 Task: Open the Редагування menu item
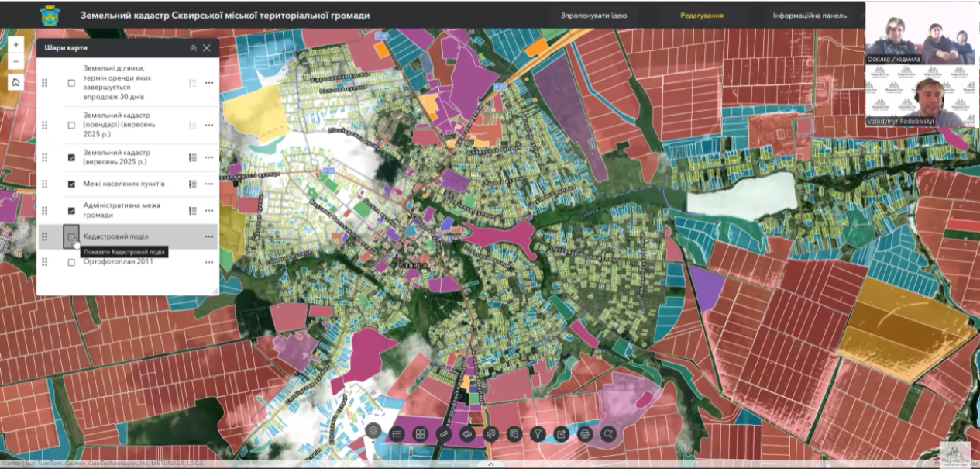click(x=702, y=16)
